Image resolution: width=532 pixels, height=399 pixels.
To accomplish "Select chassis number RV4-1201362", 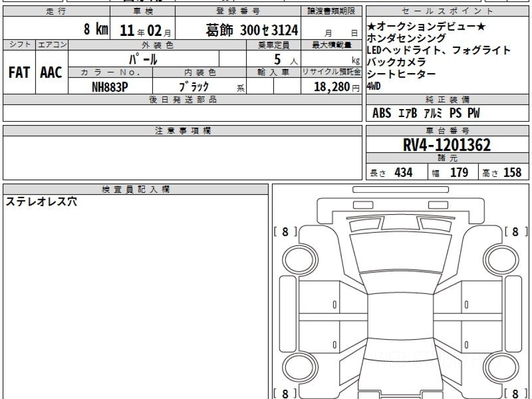I will (x=447, y=145).
